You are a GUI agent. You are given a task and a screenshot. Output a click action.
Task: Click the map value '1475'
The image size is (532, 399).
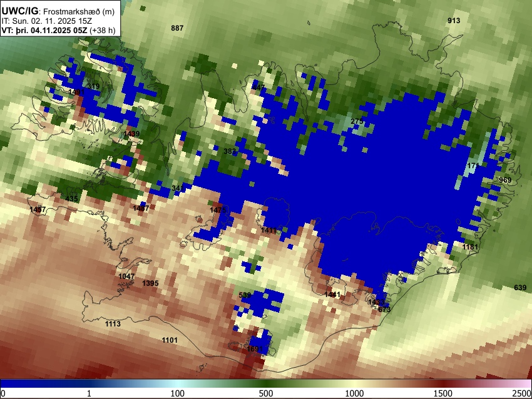tap(218, 210)
